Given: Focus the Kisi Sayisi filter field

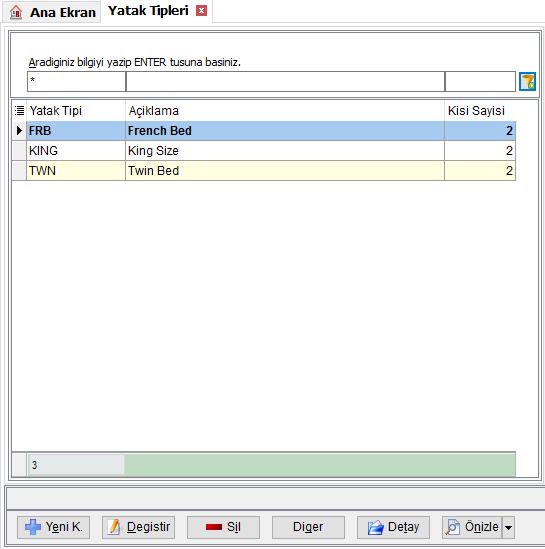Looking at the screenshot, I should [480, 82].
